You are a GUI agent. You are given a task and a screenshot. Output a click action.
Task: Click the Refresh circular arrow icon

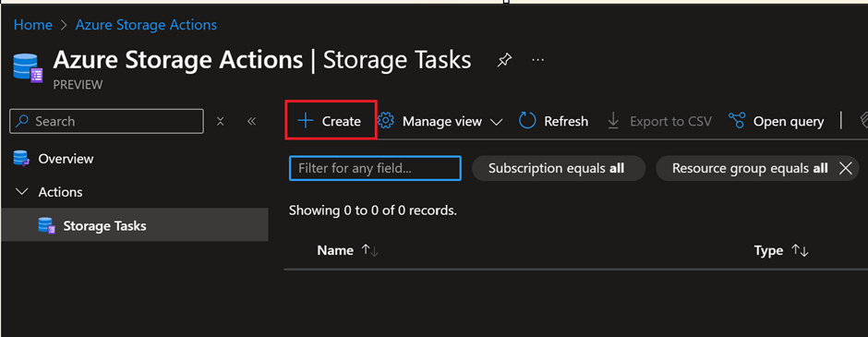point(527,121)
